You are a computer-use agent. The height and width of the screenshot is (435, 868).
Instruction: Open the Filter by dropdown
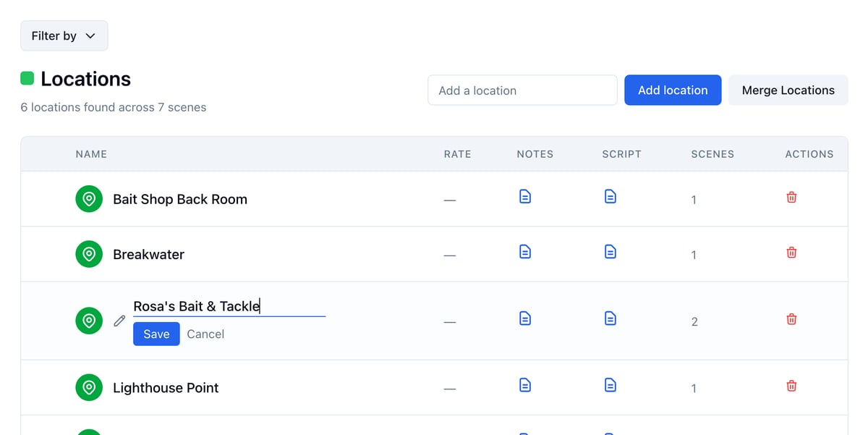coord(64,35)
